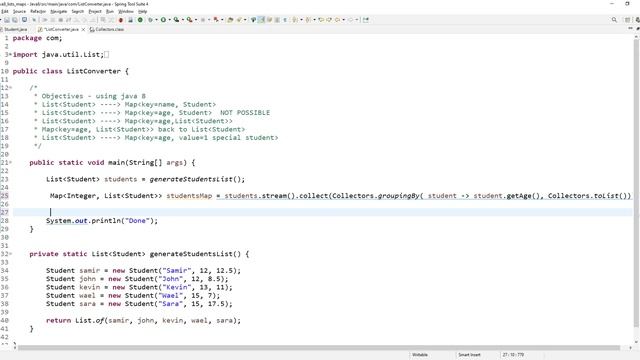Click the Toggle Mark Occurrences icon
The height and width of the screenshot is (360, 640).
(262, 20)
